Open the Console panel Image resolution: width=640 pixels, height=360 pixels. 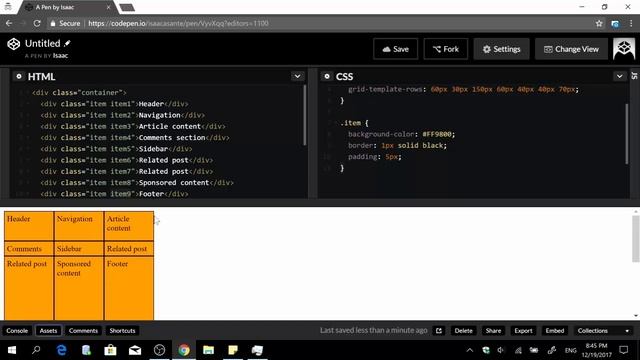(x=17, y=331)
